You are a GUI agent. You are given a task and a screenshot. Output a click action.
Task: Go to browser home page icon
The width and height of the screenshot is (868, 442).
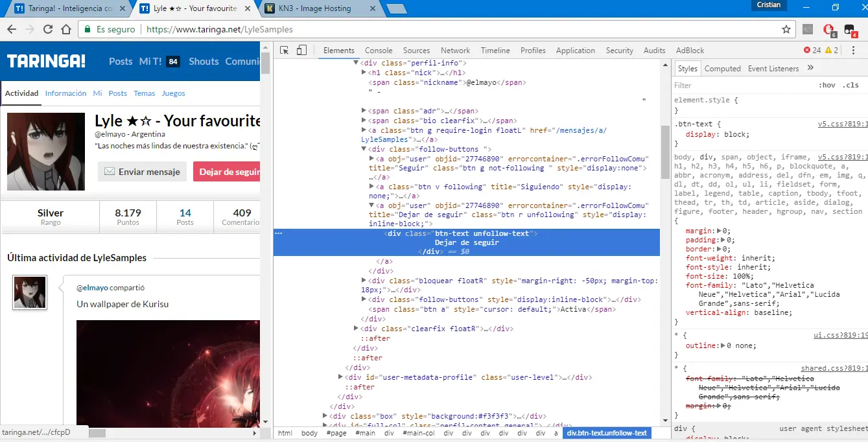coord(66,29)
